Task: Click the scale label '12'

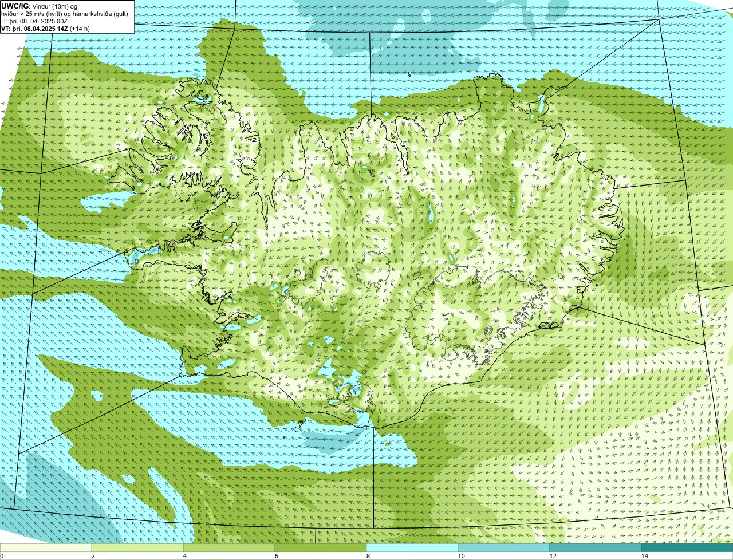Action: [553, 556]
